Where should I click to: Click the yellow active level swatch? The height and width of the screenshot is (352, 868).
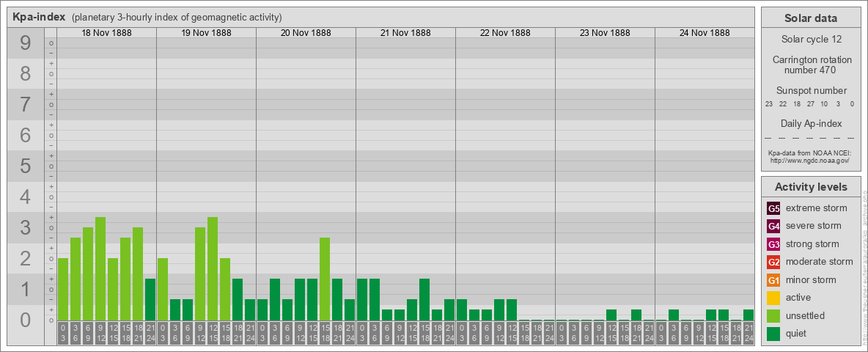[x=773, y=298]
